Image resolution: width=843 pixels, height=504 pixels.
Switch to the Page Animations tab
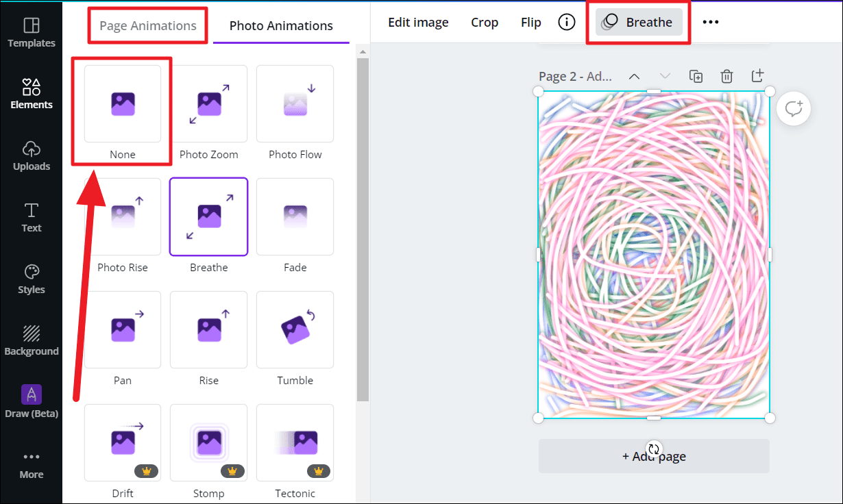tap(148, 26)
